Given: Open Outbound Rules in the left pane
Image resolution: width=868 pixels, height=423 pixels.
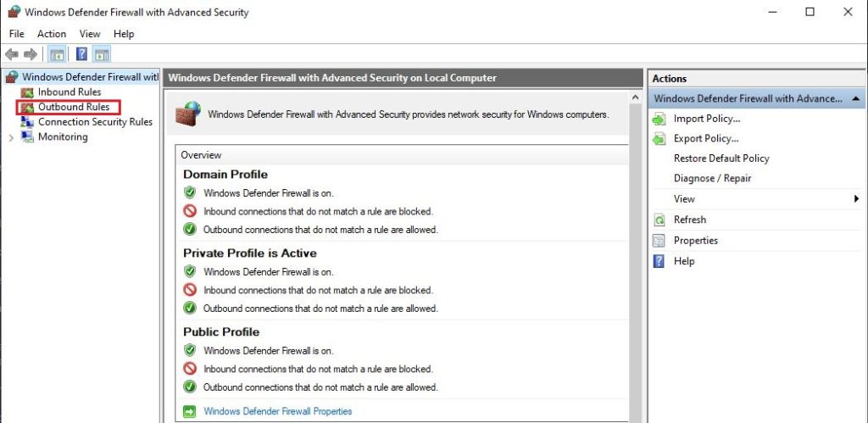Looking at the screenshot, I should (x=74, y=107).
